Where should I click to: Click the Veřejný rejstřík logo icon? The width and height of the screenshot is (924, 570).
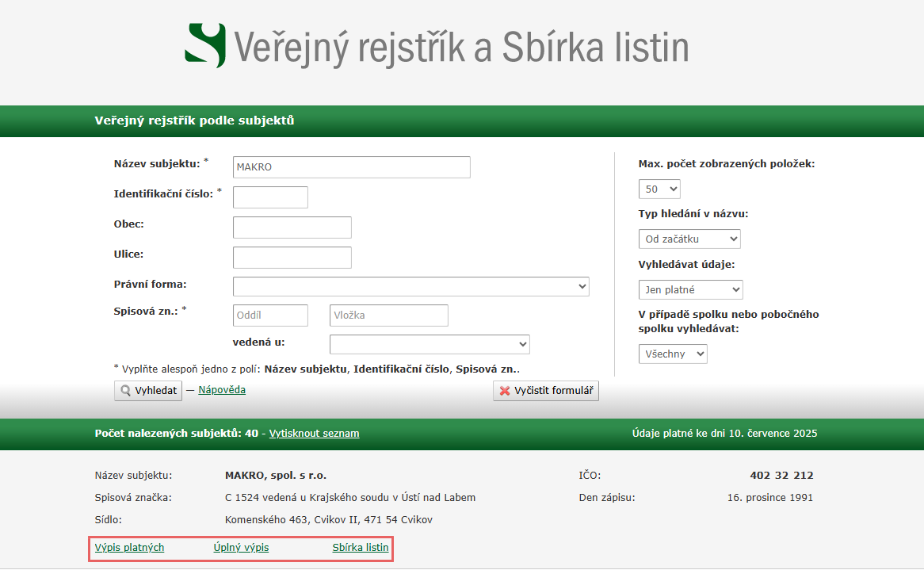[205, 45]
